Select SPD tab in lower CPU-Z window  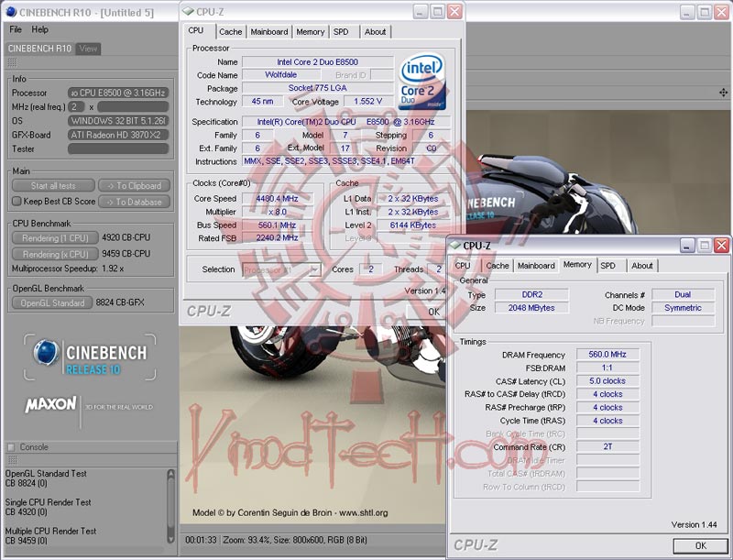[607, 266]
